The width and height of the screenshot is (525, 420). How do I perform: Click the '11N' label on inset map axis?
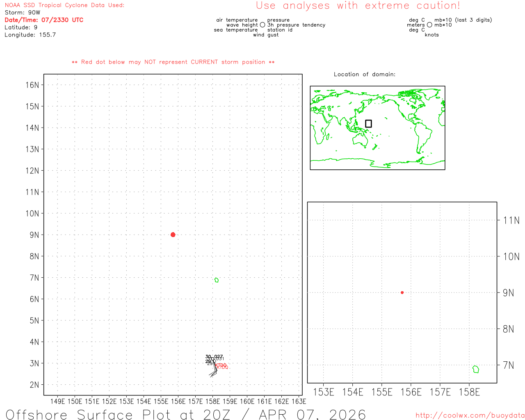511,221
